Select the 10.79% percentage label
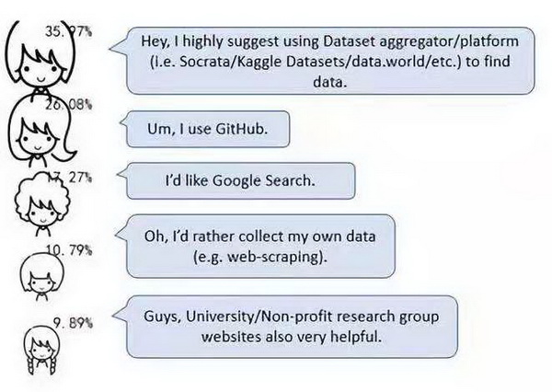Image resolution: width=552 pixels, height=392 pixels. tap(64, 248)
